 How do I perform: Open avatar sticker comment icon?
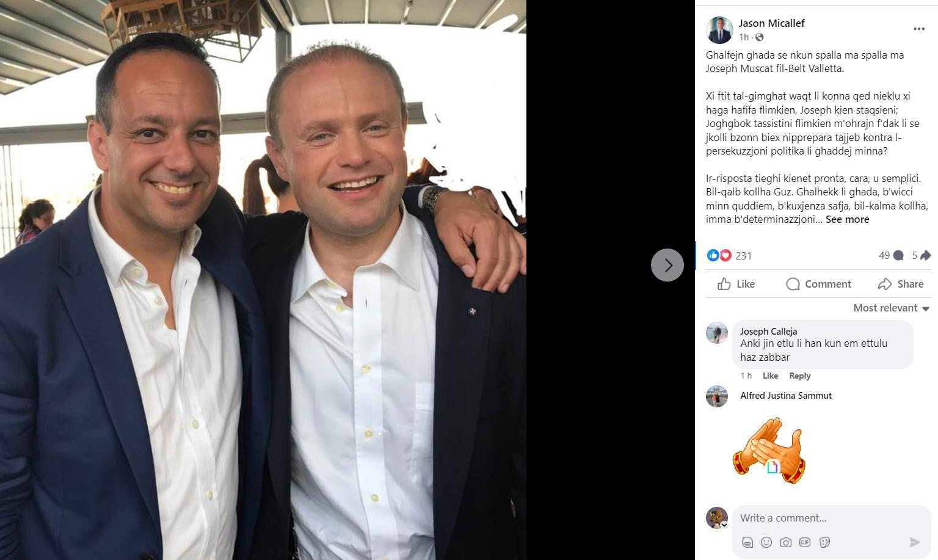click(747, 542)
